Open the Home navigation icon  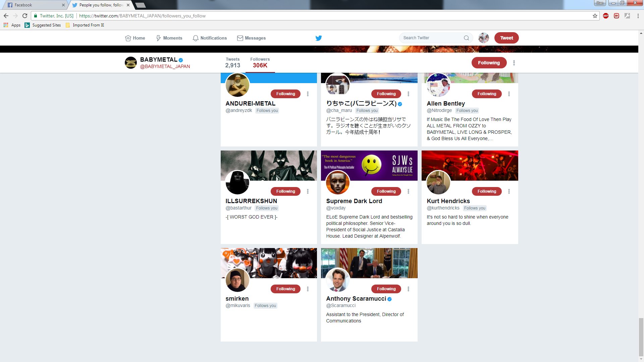click(x=128, y=38)
